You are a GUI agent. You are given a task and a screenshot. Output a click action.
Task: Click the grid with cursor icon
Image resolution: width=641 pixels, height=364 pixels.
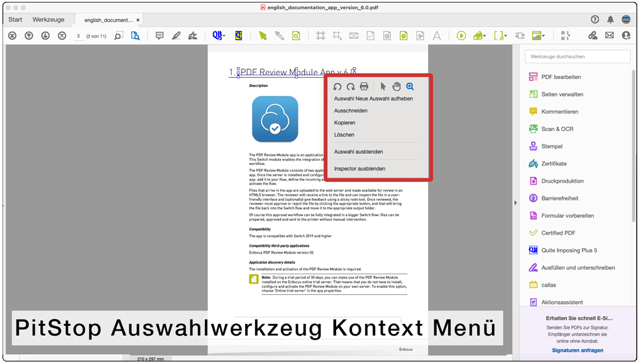(337, 36)
